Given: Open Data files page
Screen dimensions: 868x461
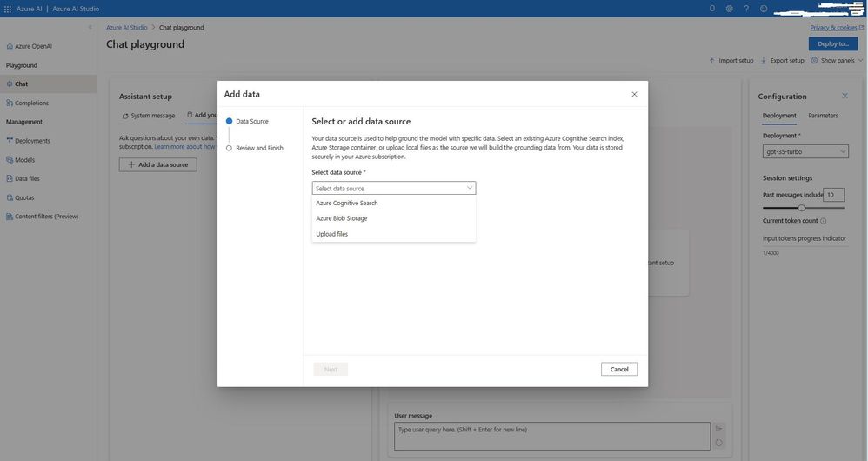Looking at the screenshot, I should (23, 179).
